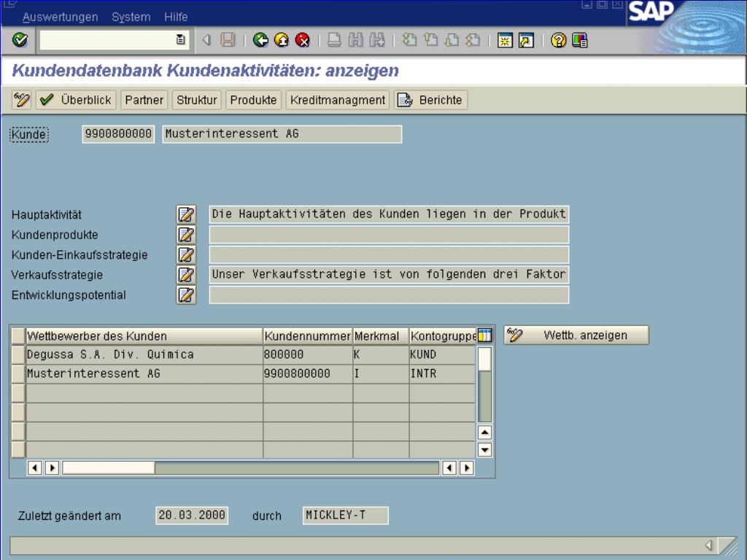Click the Merkmal column header
Screen dimensions: 747x560
(x=381, y=335)
